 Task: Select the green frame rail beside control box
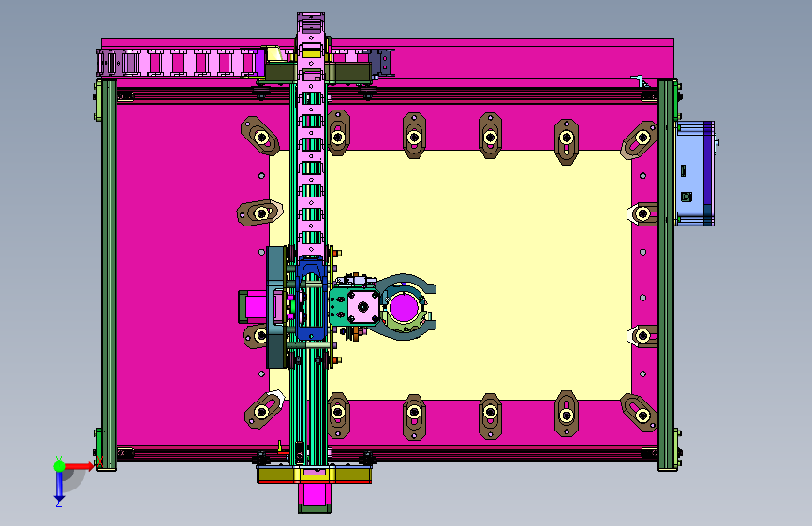[x=667, y=274]
